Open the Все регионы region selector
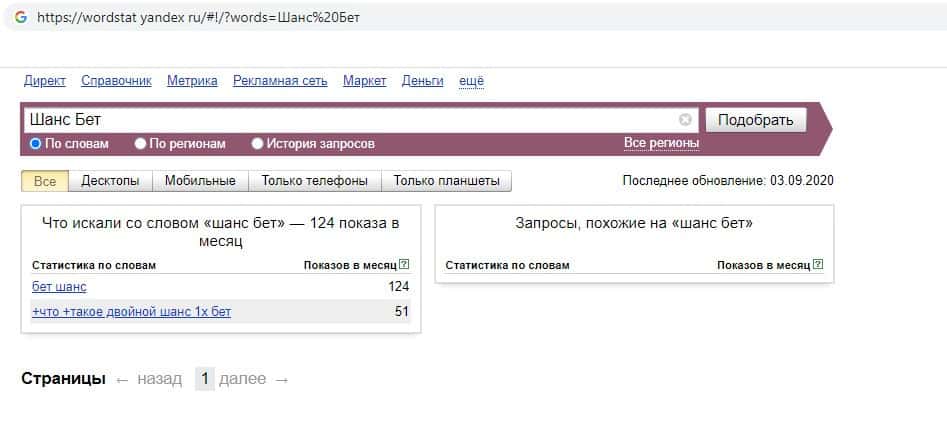This screenshot has height=436, width=947. 661,143
